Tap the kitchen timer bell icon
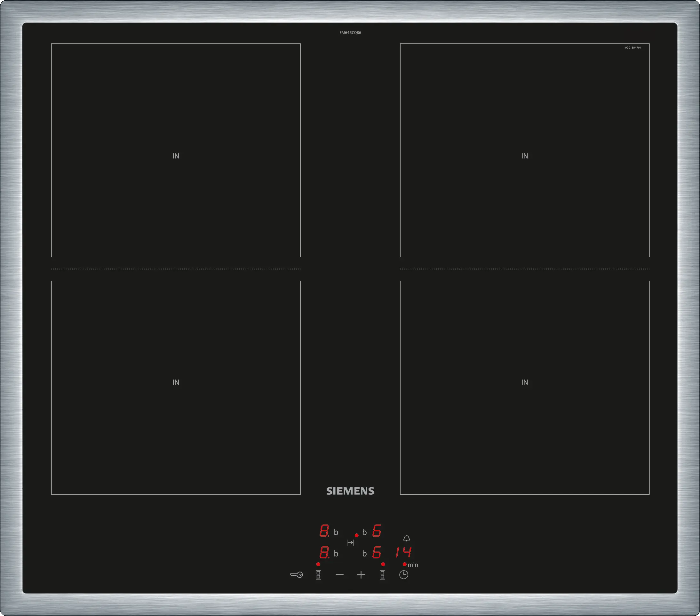 coord(406,538)
